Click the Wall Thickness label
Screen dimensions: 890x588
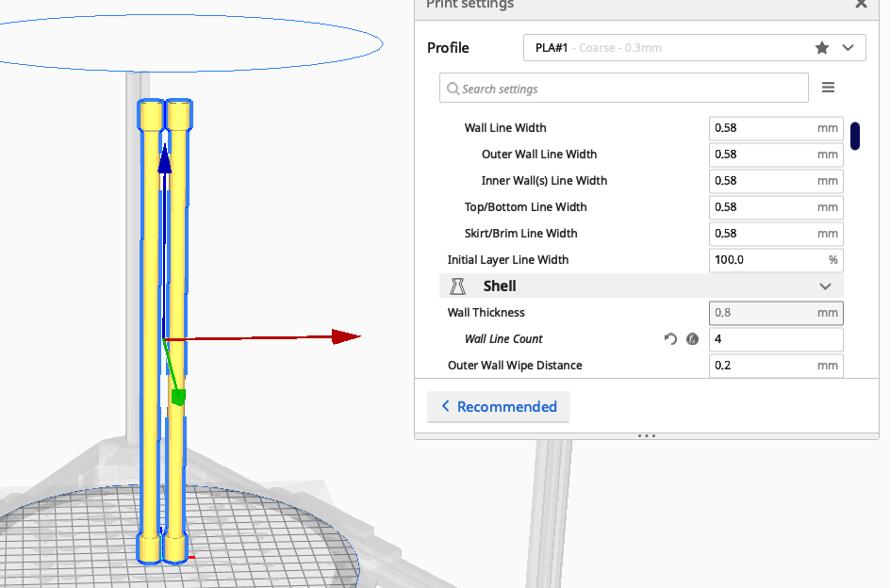486,313
